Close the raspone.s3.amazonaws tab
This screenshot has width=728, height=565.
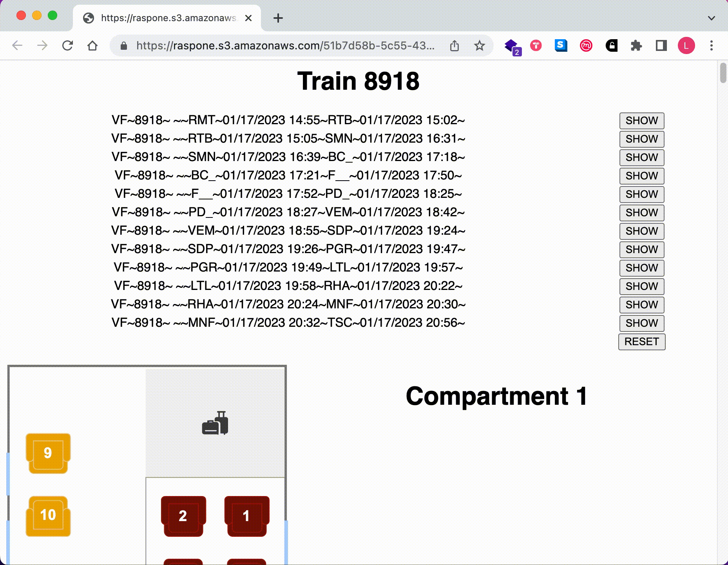coord(248,18)
